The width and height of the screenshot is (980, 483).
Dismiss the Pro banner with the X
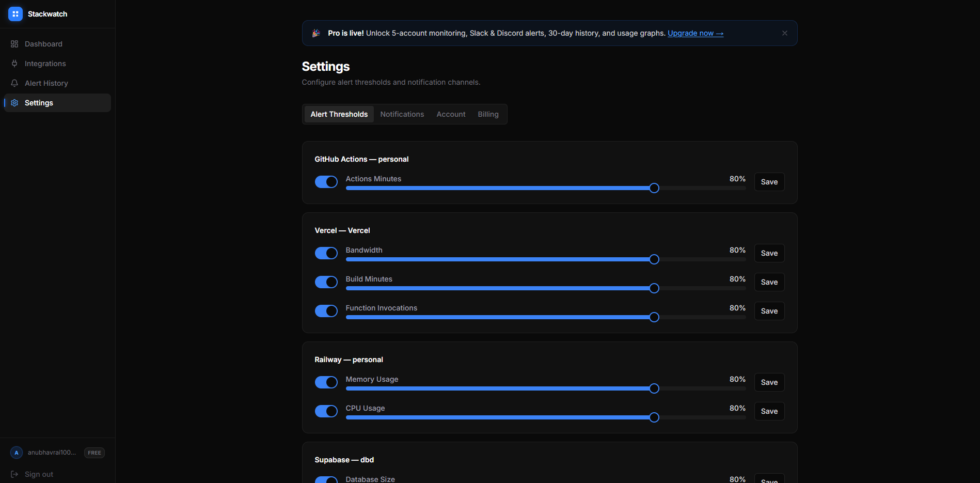(x=784, y=33)
